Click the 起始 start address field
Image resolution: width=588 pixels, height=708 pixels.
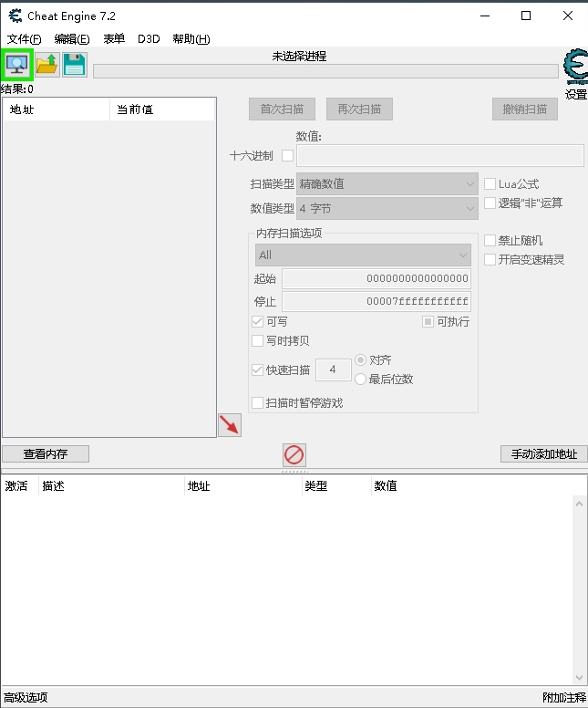377,278
